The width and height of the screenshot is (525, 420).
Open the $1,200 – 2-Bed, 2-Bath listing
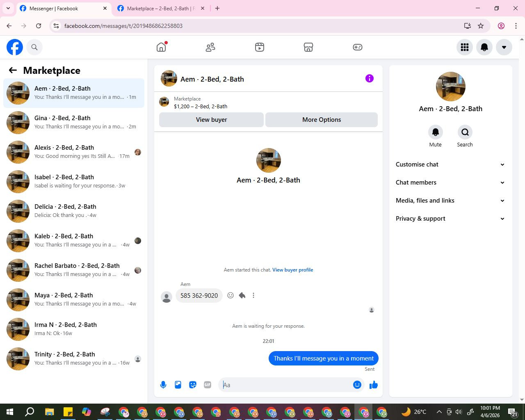coord(201,106)
